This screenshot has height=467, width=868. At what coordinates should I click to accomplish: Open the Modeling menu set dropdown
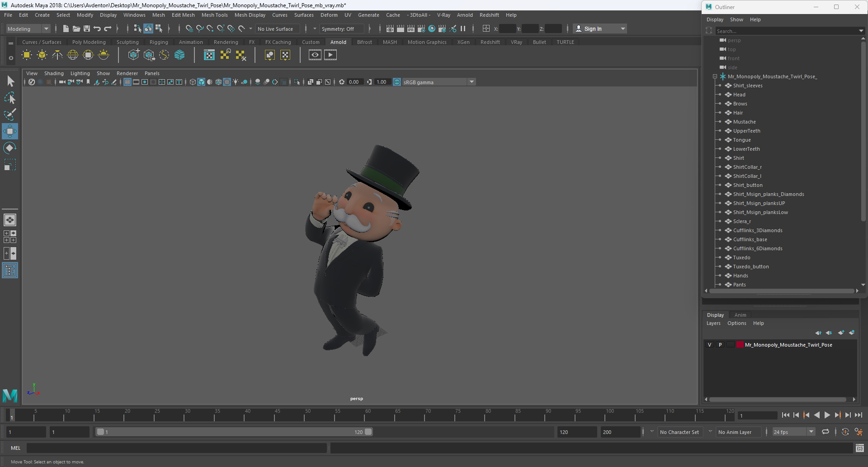28,29
